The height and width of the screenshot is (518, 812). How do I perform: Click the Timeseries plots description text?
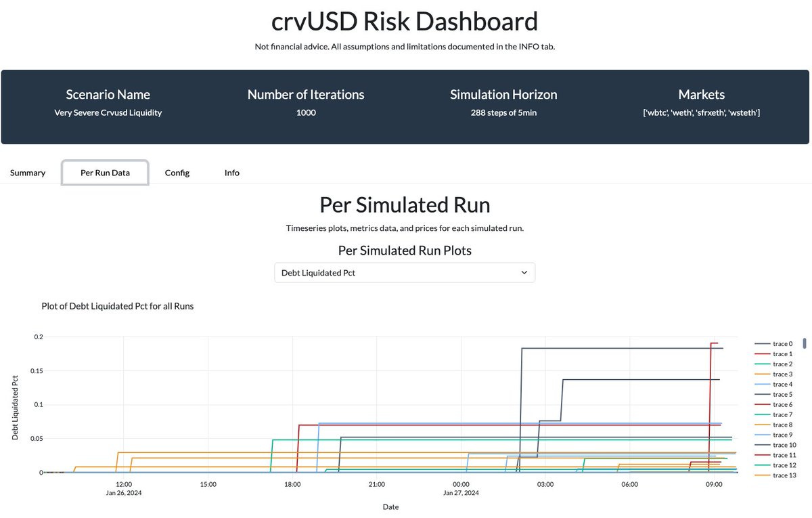[x=405, y=228]
